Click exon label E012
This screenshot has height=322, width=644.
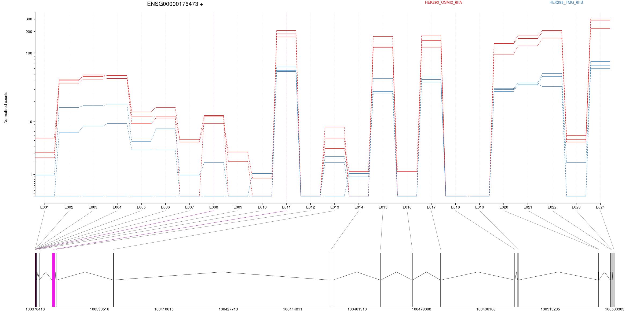pyautogui.click(x=310, y=207)
